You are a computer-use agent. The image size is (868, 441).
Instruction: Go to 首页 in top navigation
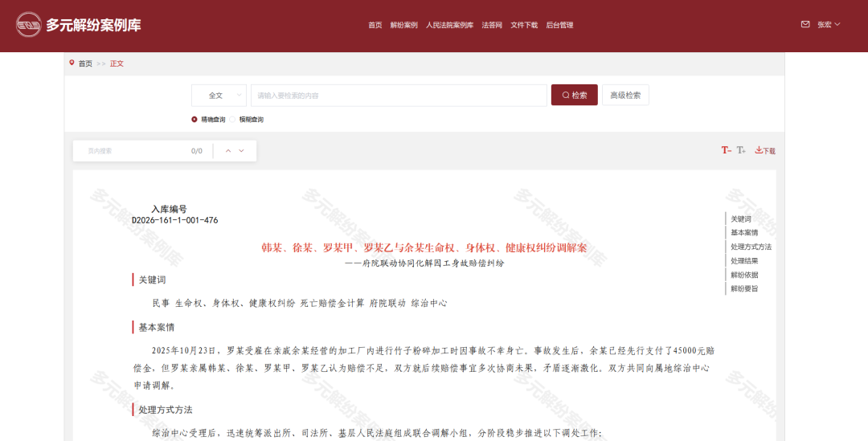[375, 25]
